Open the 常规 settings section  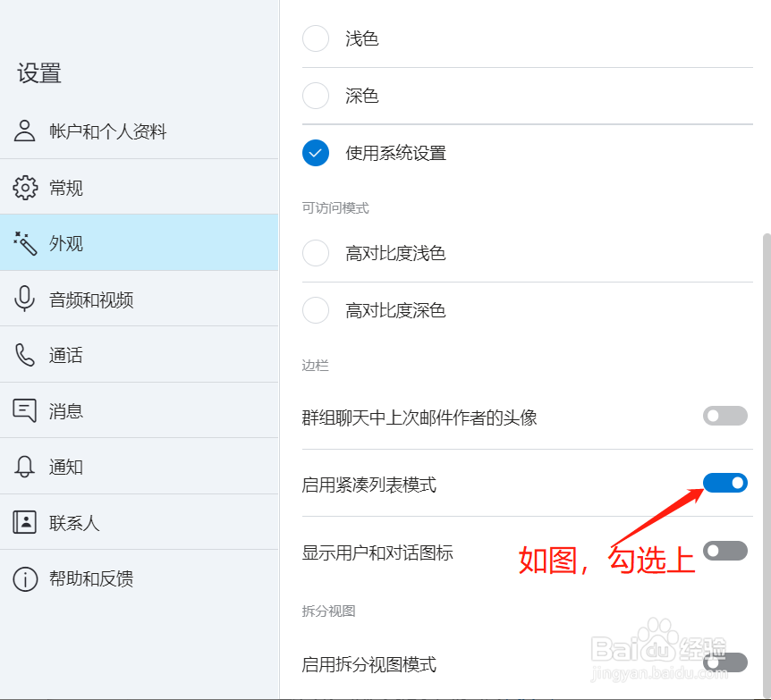pos(140,187)
